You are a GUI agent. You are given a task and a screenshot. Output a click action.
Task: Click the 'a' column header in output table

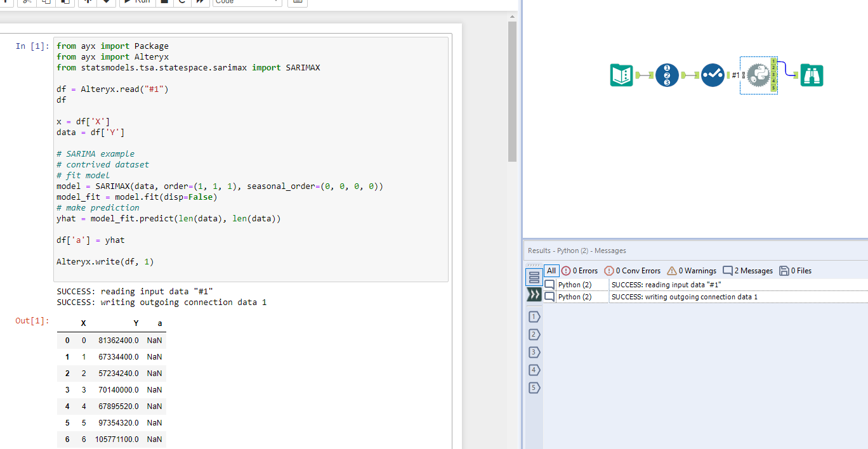pos(159,323)
